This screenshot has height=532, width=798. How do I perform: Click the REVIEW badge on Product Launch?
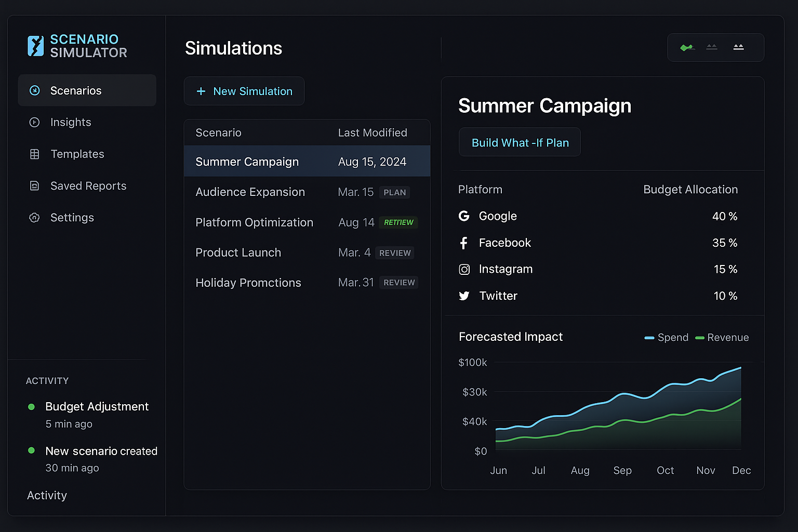(394, 253)
